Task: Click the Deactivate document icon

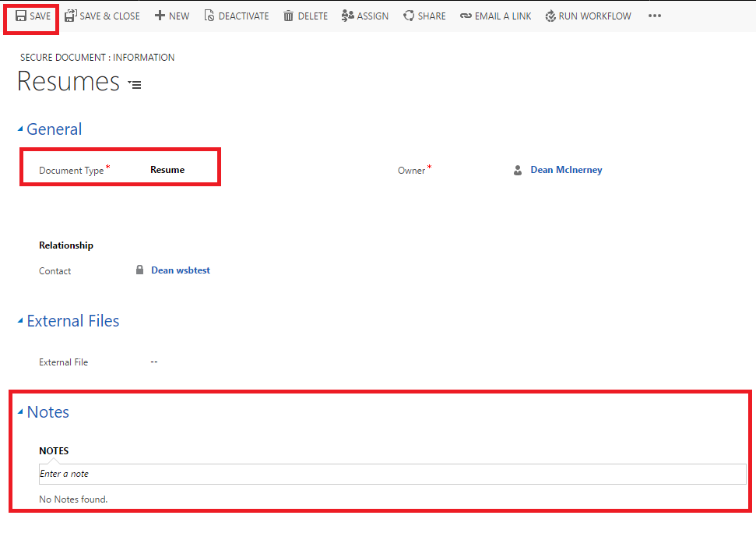Action: [209, 16]
